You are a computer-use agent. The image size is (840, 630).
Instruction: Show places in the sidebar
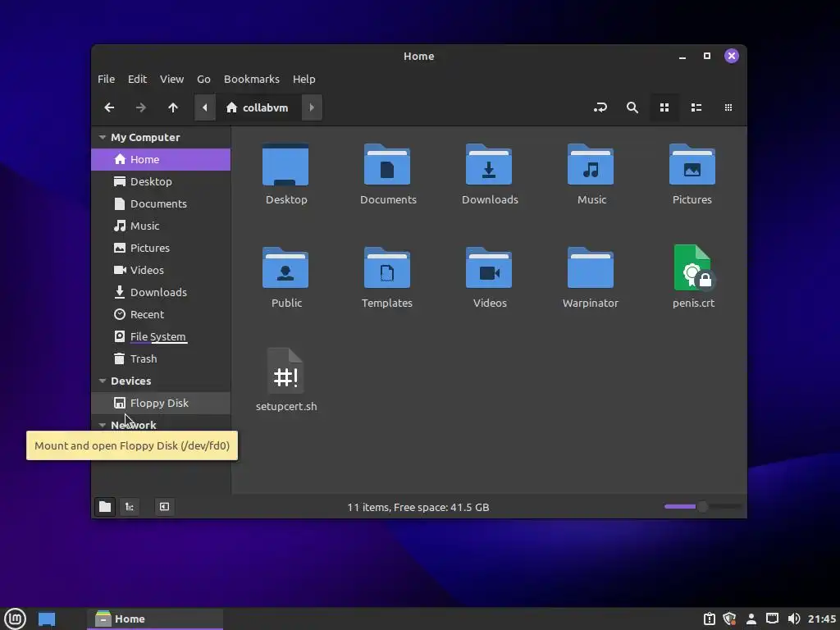[x=105, y=507]
